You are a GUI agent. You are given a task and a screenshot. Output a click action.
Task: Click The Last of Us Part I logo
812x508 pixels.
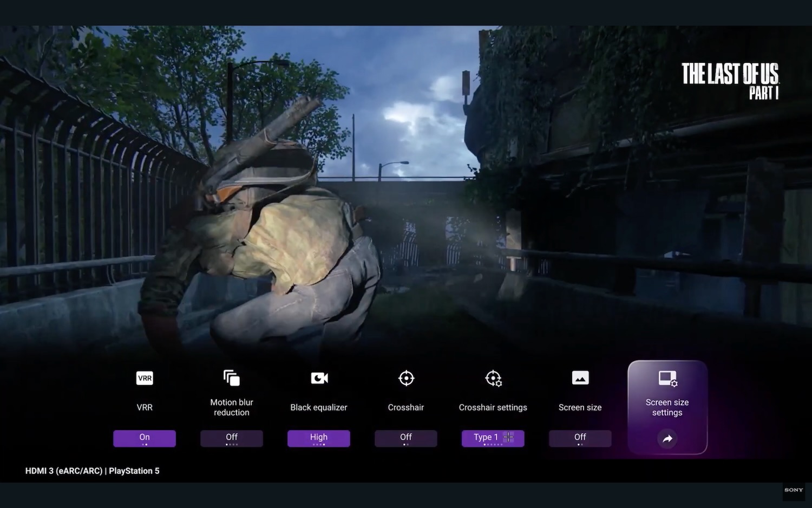pos(730,81)
